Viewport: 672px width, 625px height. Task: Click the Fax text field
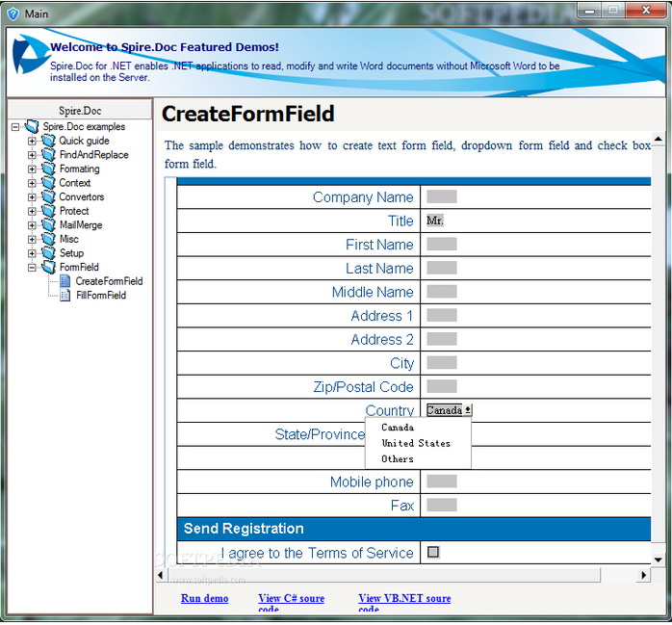[442, 505]
